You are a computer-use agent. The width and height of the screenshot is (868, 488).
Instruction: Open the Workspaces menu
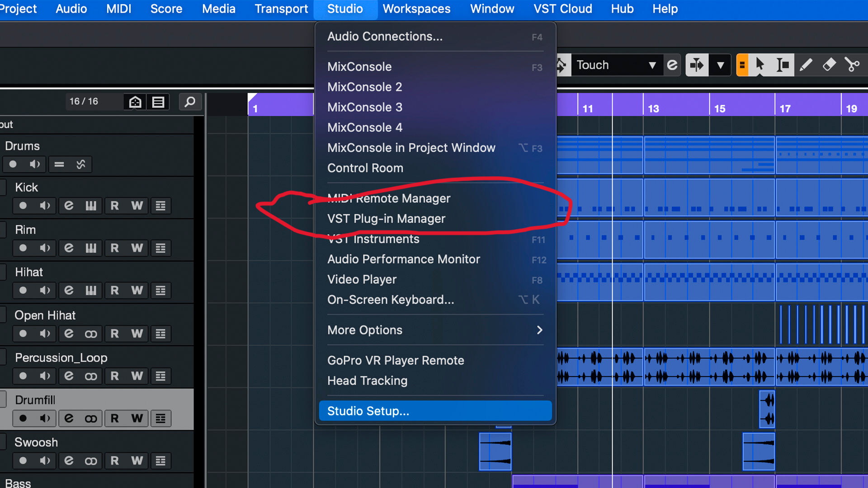416,9
